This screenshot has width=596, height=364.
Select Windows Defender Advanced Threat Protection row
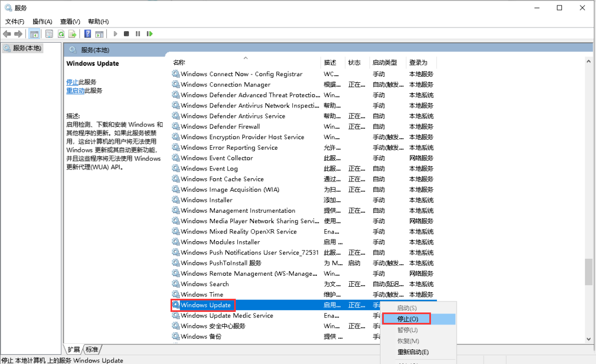point(304,95)
